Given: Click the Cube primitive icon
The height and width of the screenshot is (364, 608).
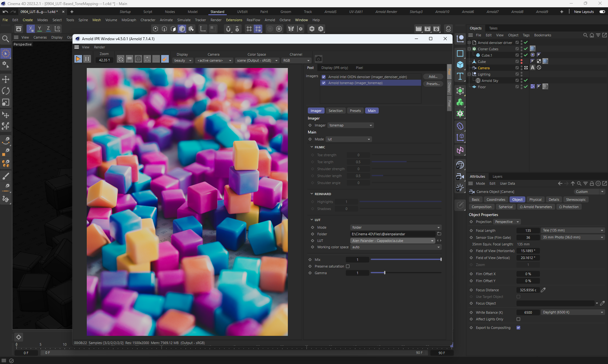Looking at the screenshot, I should (460, 65).
